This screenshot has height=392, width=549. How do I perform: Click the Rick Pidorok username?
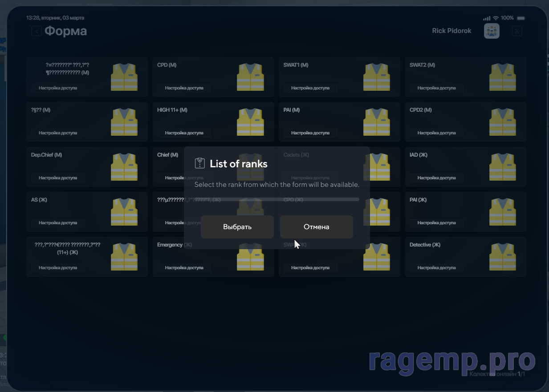point(451,31)
